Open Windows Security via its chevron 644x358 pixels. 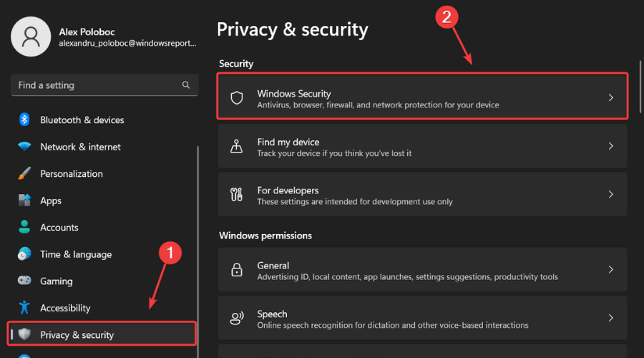click(x=611, y=97)
